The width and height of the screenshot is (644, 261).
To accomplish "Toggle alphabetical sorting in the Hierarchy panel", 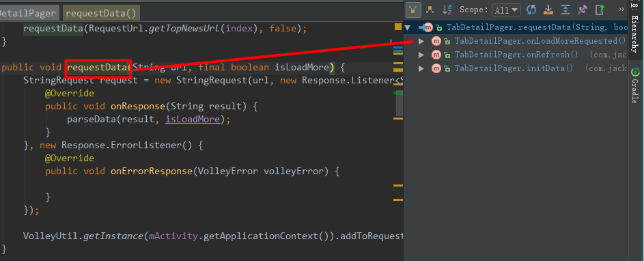I will coord(447,10).
